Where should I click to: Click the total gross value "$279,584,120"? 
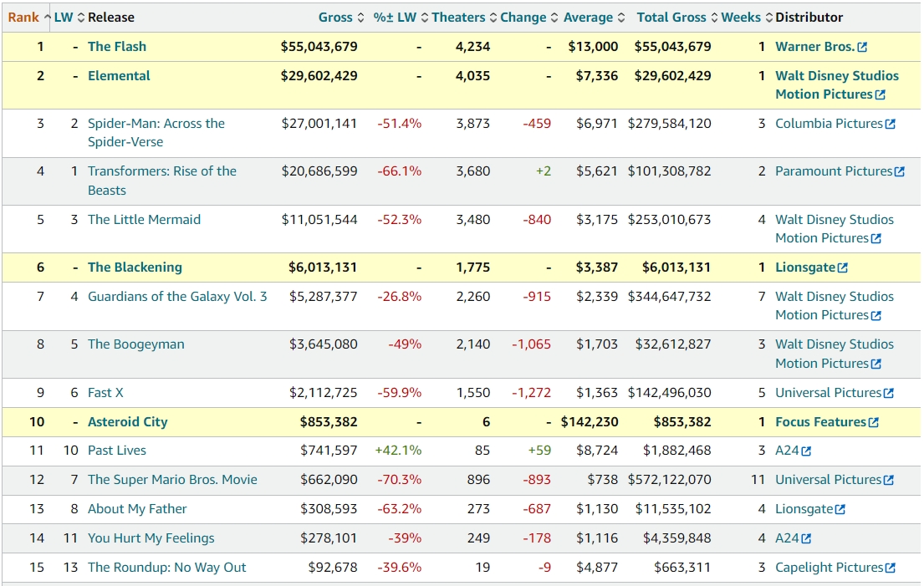670,124
